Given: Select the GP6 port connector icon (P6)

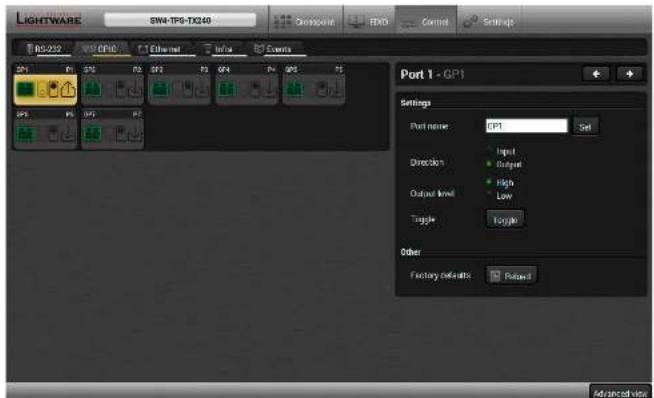Looking at the screenshot, I should (25, 134).
